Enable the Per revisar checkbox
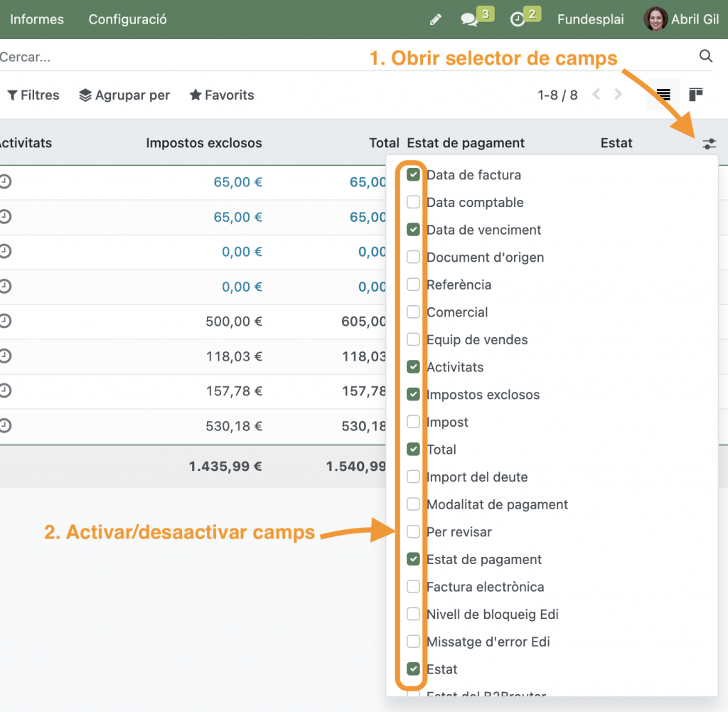 413,532
